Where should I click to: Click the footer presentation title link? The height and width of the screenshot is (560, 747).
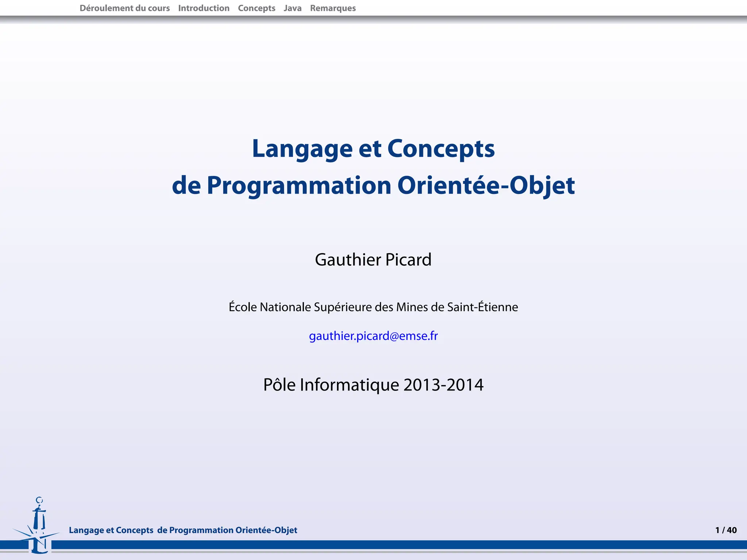pos(183,530)
